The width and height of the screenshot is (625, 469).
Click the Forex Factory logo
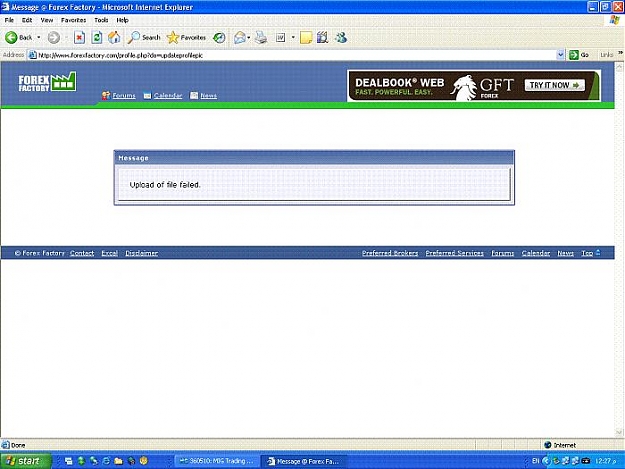(47, 82)
